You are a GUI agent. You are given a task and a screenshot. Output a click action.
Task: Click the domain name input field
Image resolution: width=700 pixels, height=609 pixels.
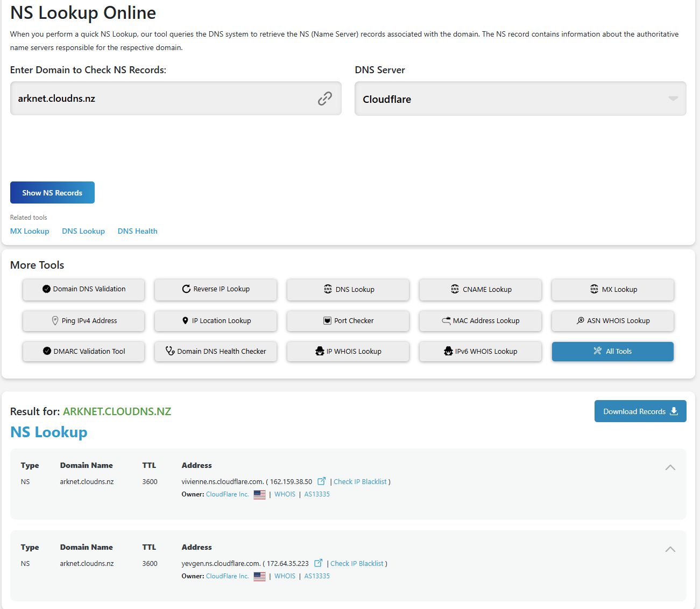(161, 99)
